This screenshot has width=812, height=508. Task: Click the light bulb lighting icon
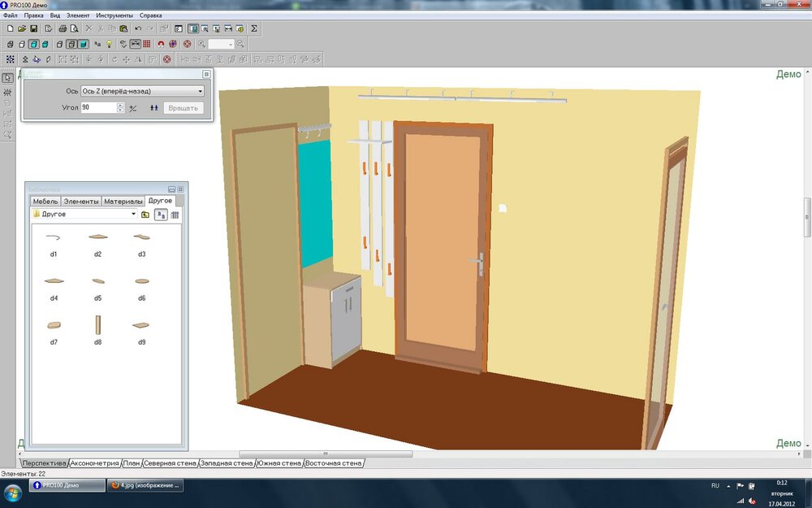click(109, 44)
